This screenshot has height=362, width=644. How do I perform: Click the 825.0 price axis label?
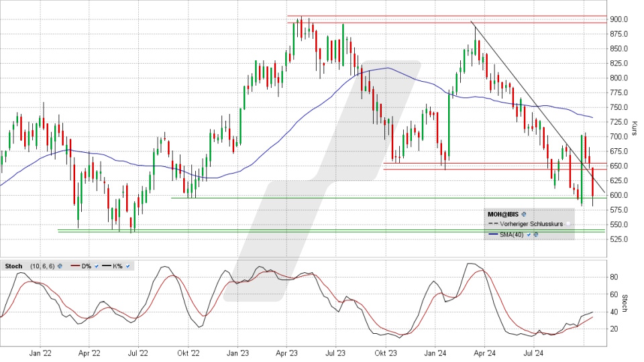619,63
